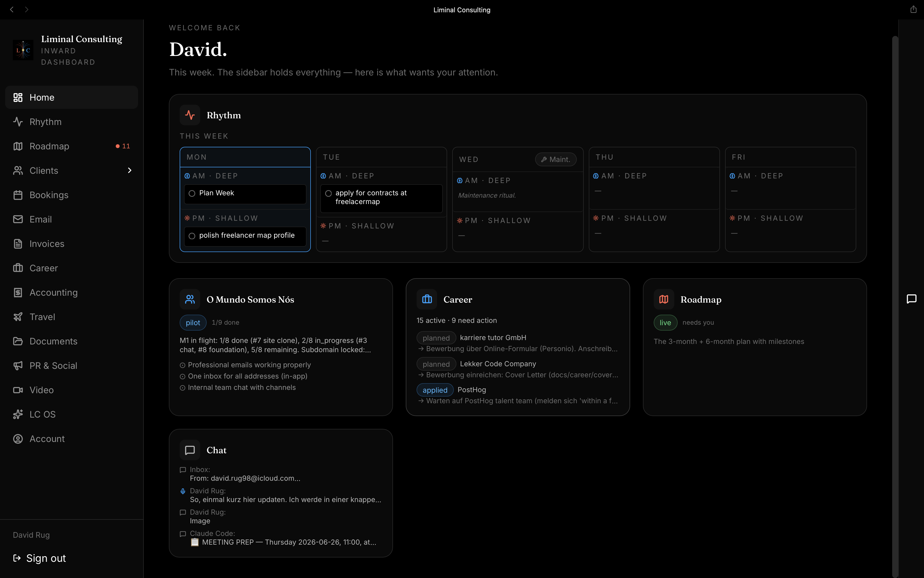This screenshot has height=578, width=924.
Task: Navigate forward with the right arrow
Action: [26, 9]
